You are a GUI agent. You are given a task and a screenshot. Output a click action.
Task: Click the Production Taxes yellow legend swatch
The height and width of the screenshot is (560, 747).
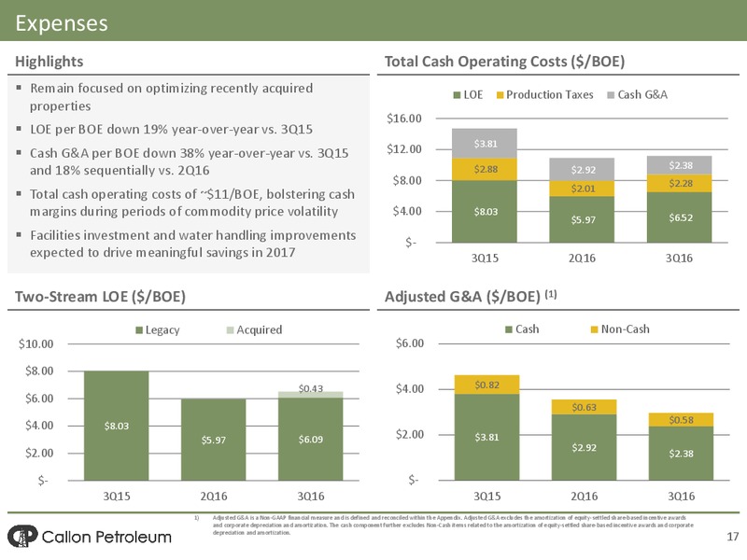pyautogui.click(x=500, y=95)
